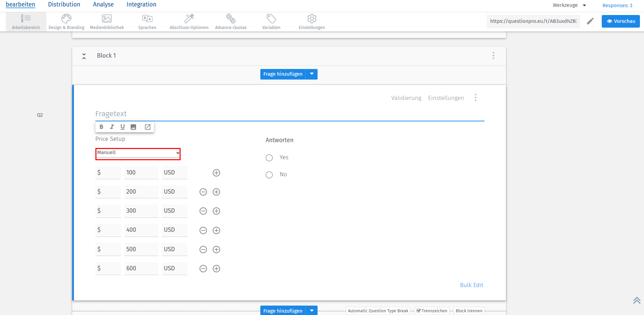This screenshot has width=644, height=315.
Task: Toggle the Trennzeichen checkbox
Action: tap(418, 311)
